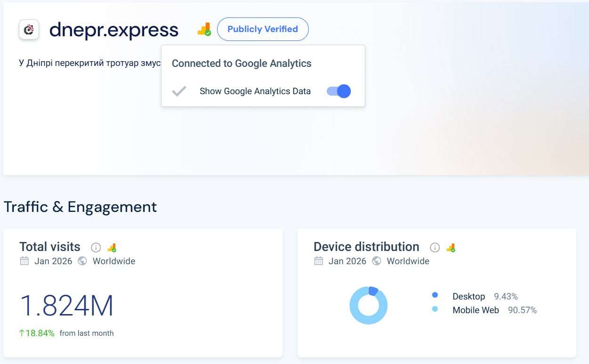This screenshot has width=589, height=364.
Task: Click the checkmark next to Show Google Analytics Data
Action: (x=179, y=91)
